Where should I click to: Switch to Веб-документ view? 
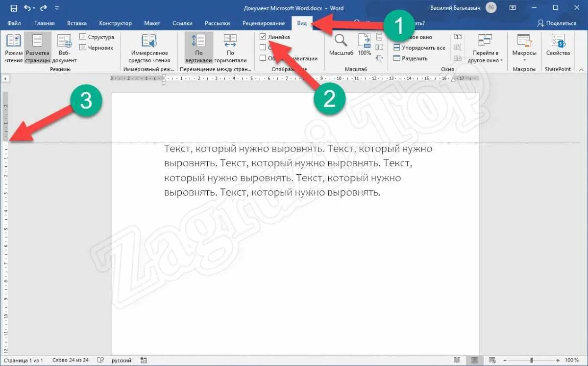coord(65,49)
